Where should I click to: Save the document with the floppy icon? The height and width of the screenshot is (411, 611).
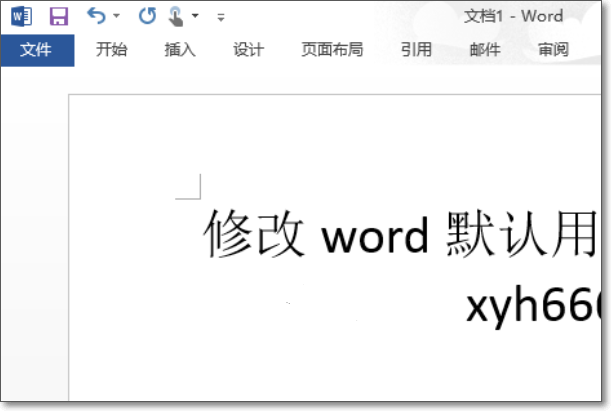coord(59,17)
